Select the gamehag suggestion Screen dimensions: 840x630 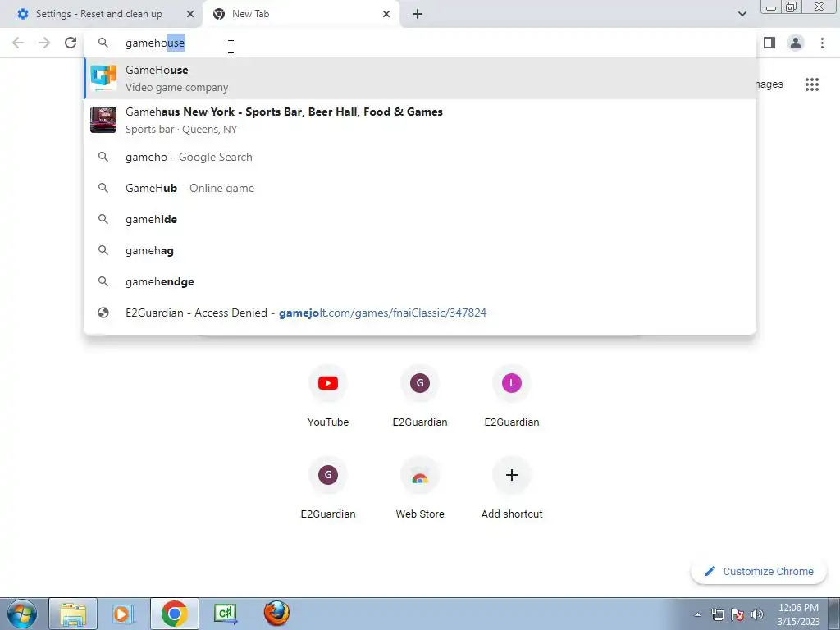(420, 250)
